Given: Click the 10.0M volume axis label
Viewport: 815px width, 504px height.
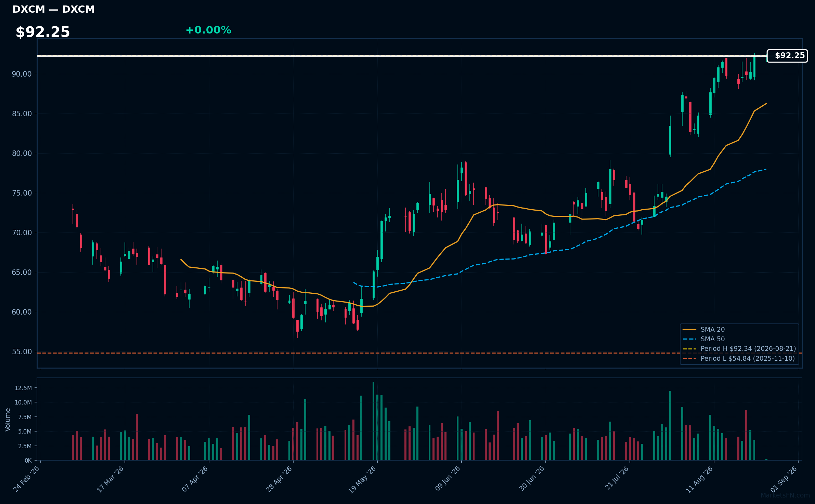Looking at the screenshot, I should 23,402.
